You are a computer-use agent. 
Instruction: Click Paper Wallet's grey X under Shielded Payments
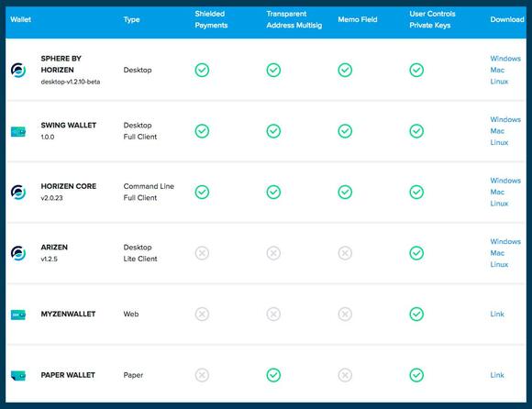[202, 375]
